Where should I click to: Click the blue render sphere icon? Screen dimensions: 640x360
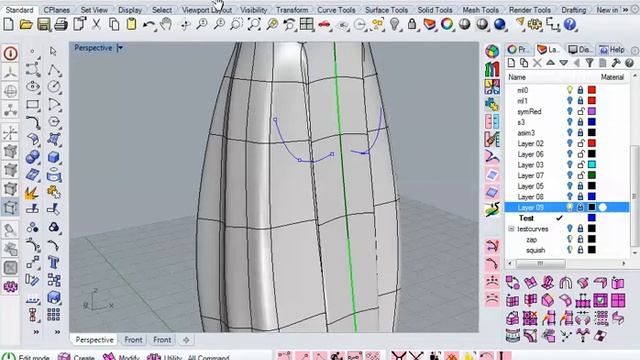pyautogui.click(x=500, y=24)
